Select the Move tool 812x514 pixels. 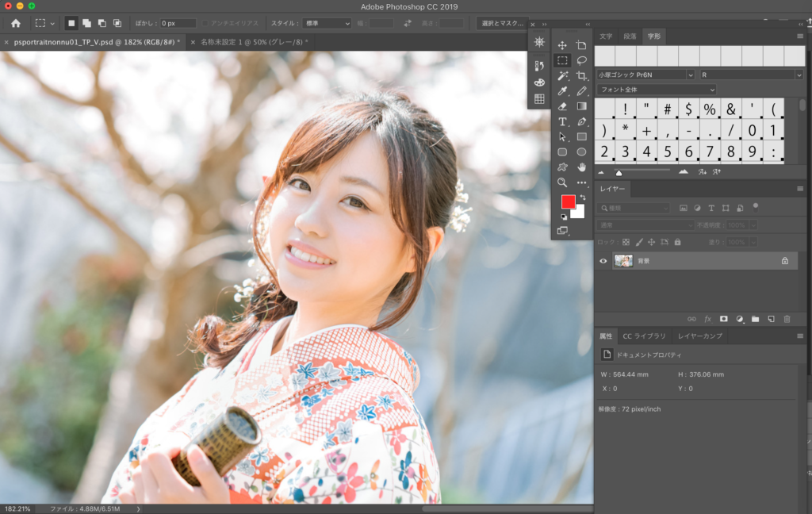coord(562,45)
